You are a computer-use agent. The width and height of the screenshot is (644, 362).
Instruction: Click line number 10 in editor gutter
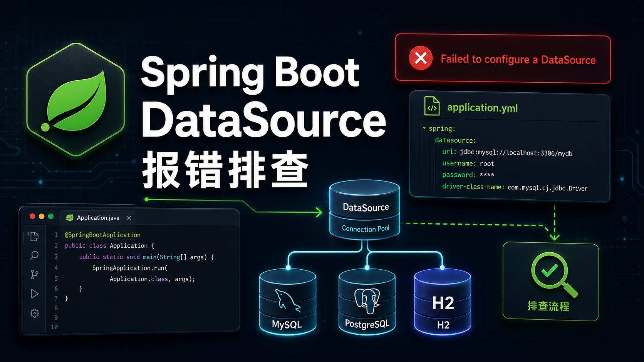point(54,327)
